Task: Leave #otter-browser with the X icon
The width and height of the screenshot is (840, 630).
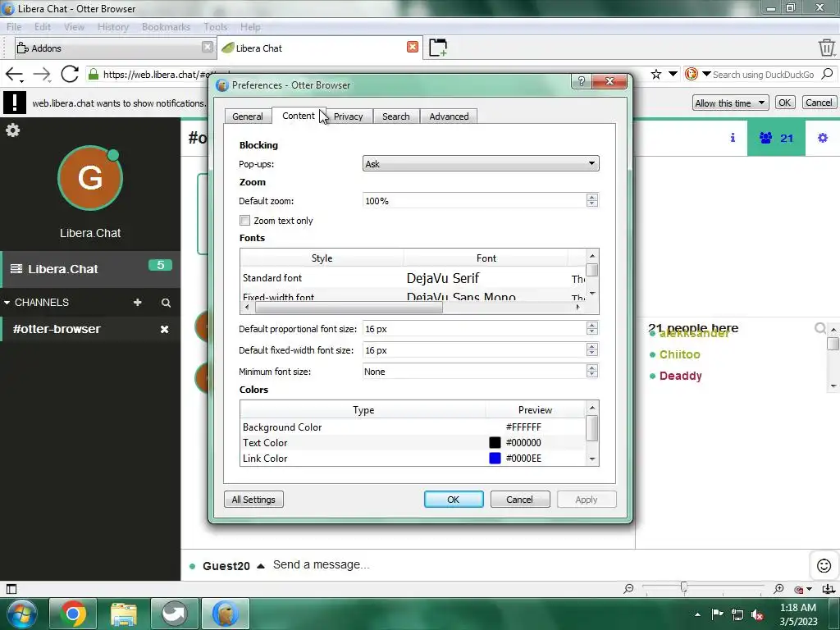Action: click(x=164, y=329)
